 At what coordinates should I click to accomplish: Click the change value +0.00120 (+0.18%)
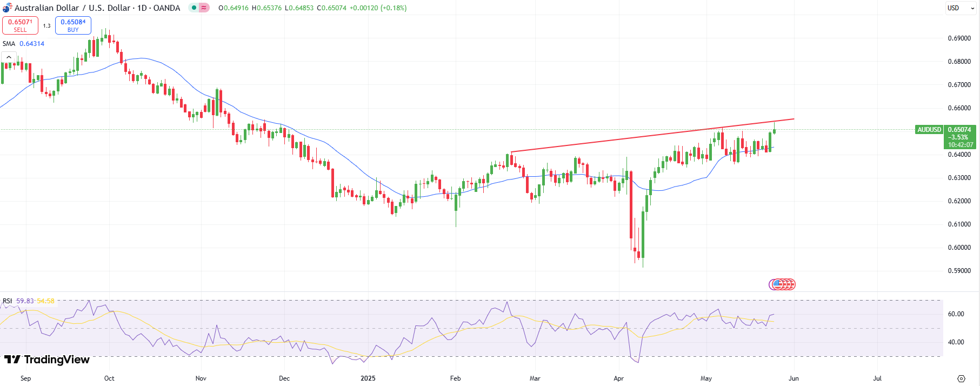[x=378, y=8]
